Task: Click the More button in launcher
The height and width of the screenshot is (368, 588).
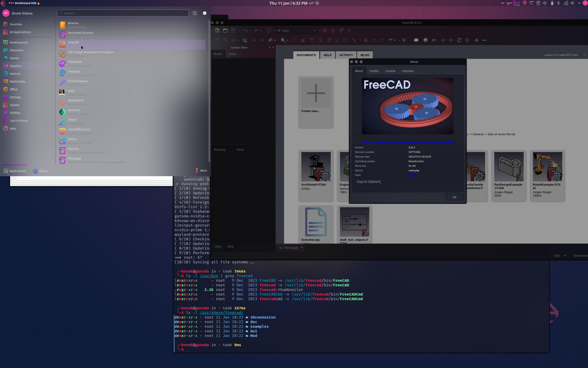Action: [201, 171]
